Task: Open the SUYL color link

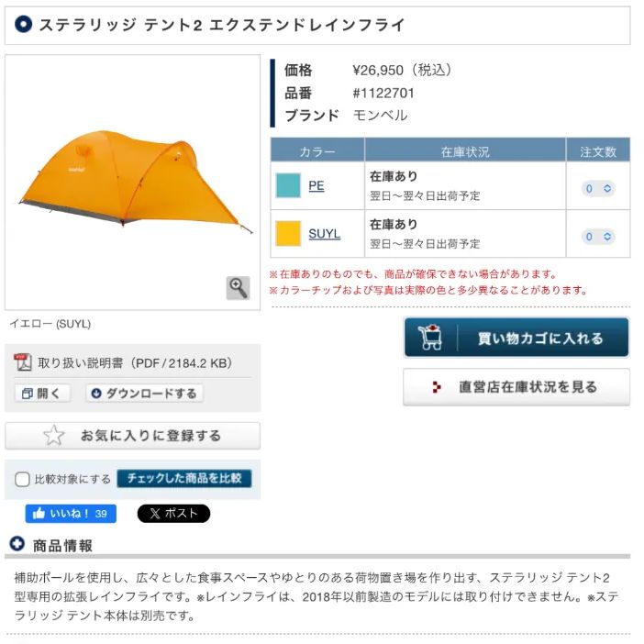Action: click(325, 234)
